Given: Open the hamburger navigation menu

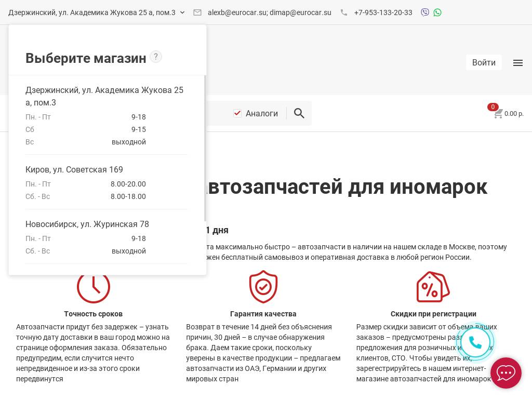Looking at the screenshot, I should pos(518,63).
